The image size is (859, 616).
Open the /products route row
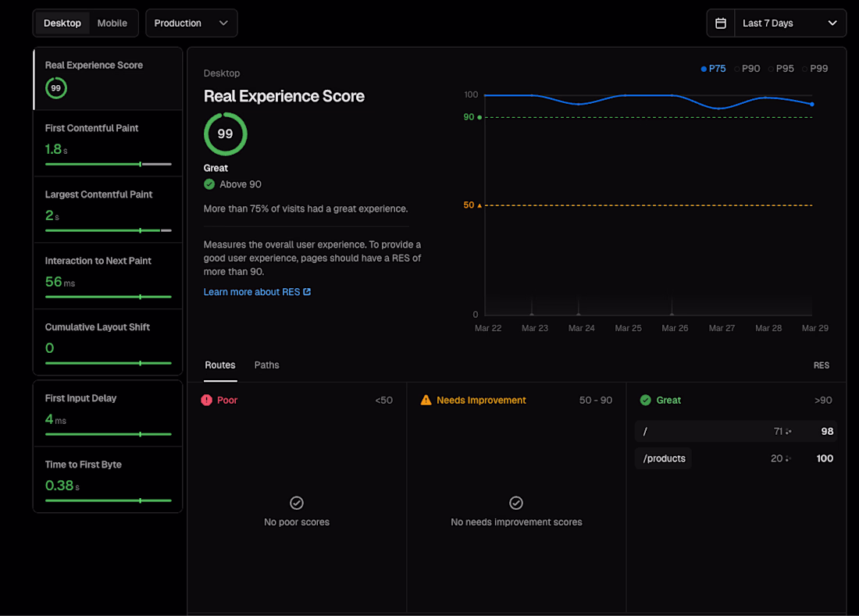[664, 458]
